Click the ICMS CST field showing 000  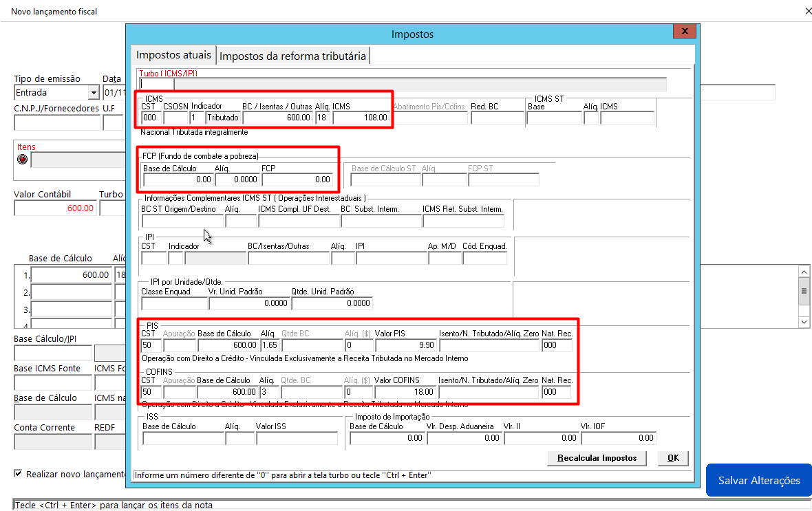151,118
